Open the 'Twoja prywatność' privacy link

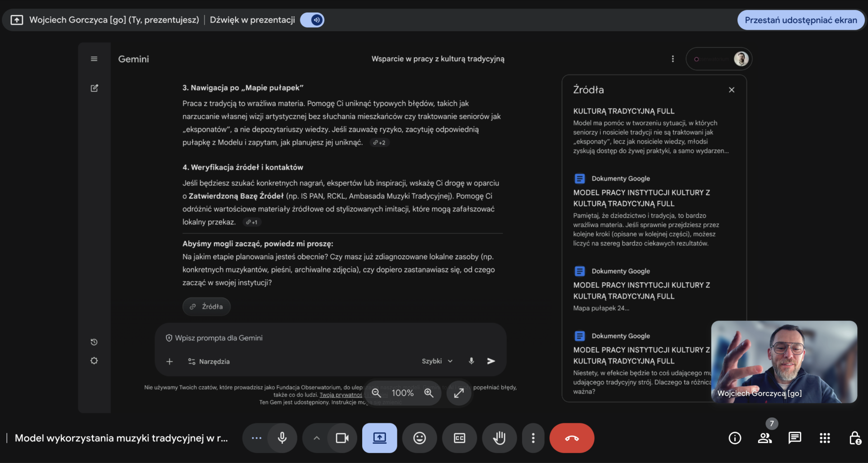[341, 395]
